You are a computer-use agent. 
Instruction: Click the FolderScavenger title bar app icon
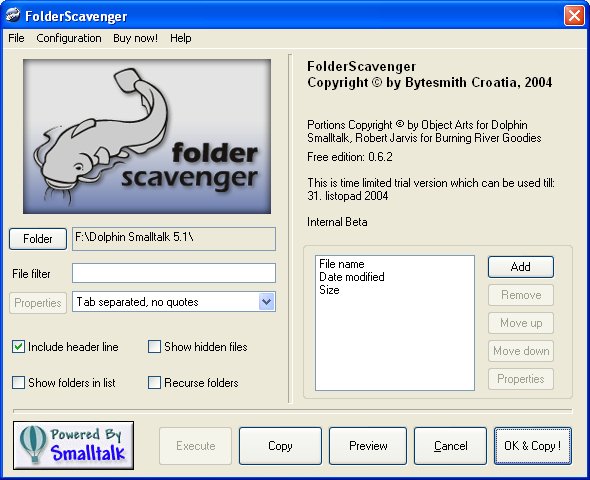click(13, 15)
